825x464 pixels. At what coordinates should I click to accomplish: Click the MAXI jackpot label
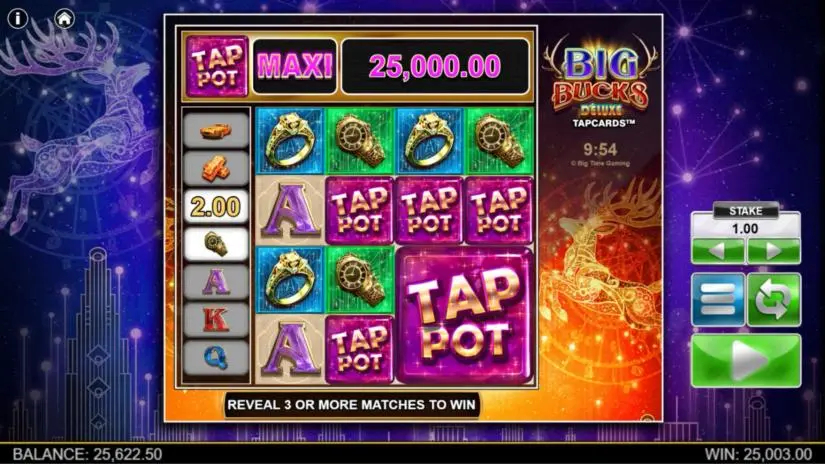click(295, 66)
